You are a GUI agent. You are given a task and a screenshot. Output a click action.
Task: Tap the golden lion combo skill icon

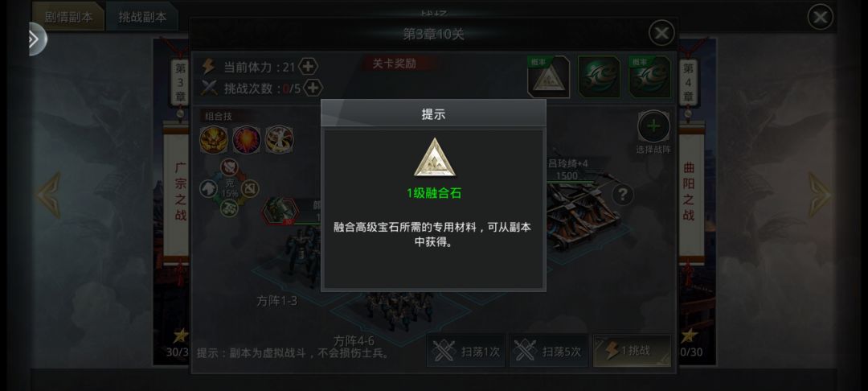click(214, 139)
